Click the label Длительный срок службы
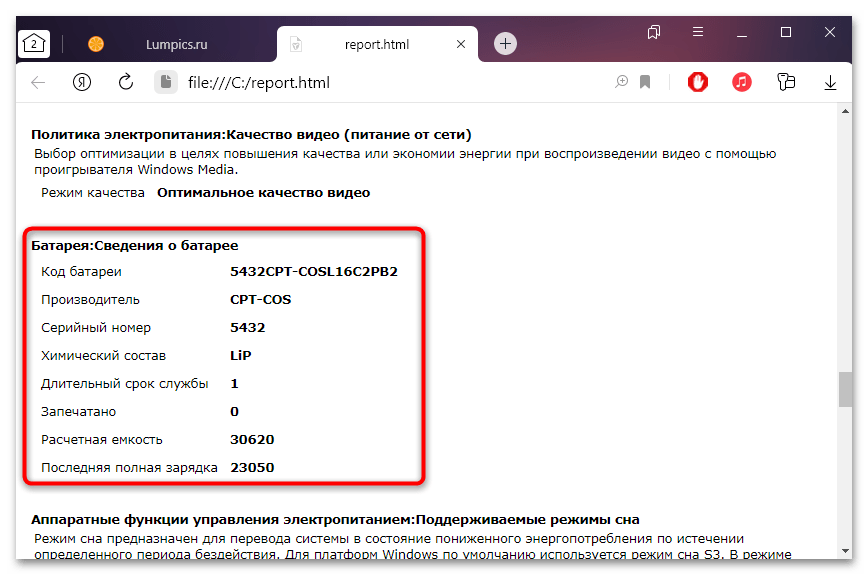Image resolution: width=868 pixels, height=575 pixels. click(x=125, y=384)
